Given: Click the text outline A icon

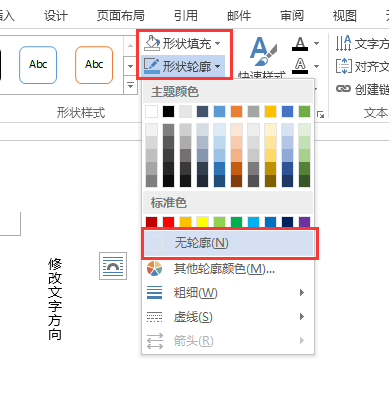Looking at the screenshot, I should click(300, 66).
